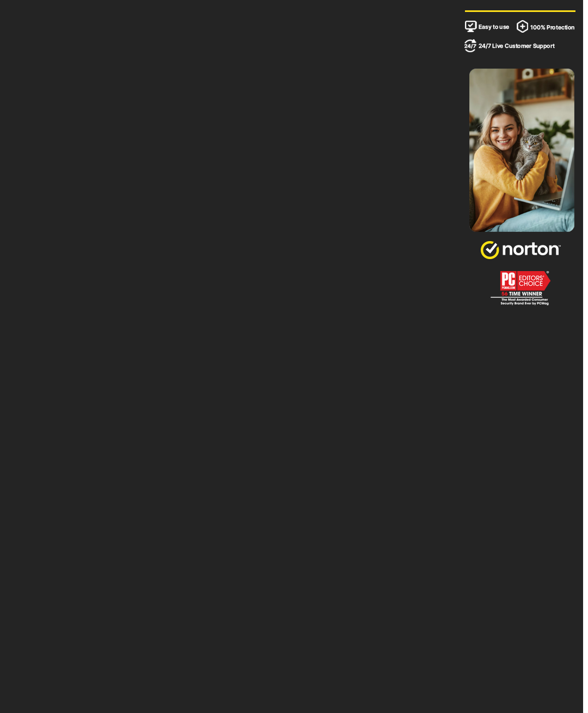Click the norton wordmark text
Image resolution: width=588 pixels, height=713 pixels.
coord(531,249)
